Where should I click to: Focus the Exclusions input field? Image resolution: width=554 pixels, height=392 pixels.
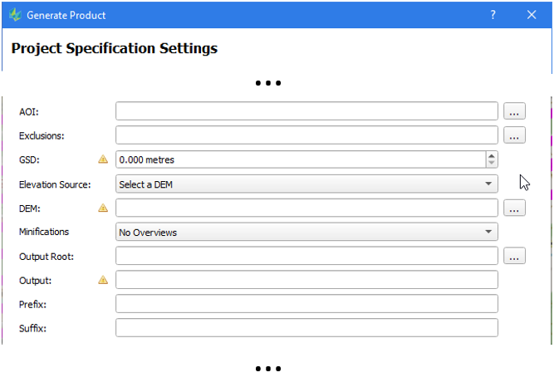pyautogui.click(x=306, y=135)
